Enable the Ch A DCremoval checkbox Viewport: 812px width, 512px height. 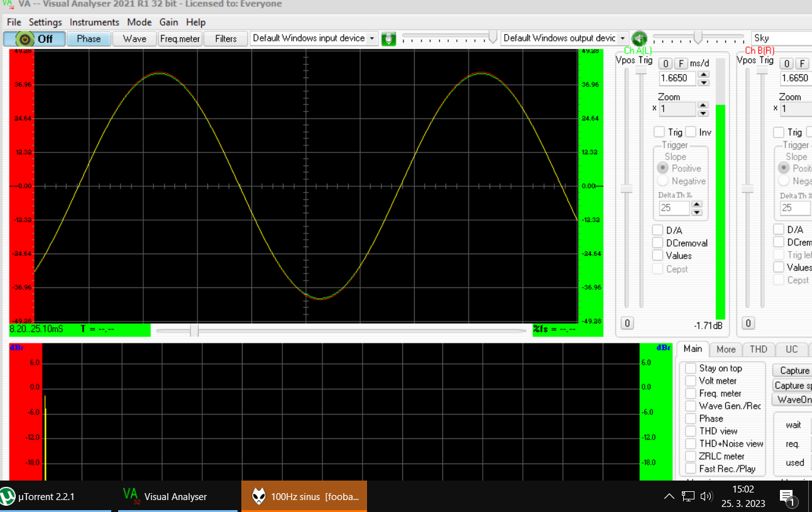(x=657, y=243)
